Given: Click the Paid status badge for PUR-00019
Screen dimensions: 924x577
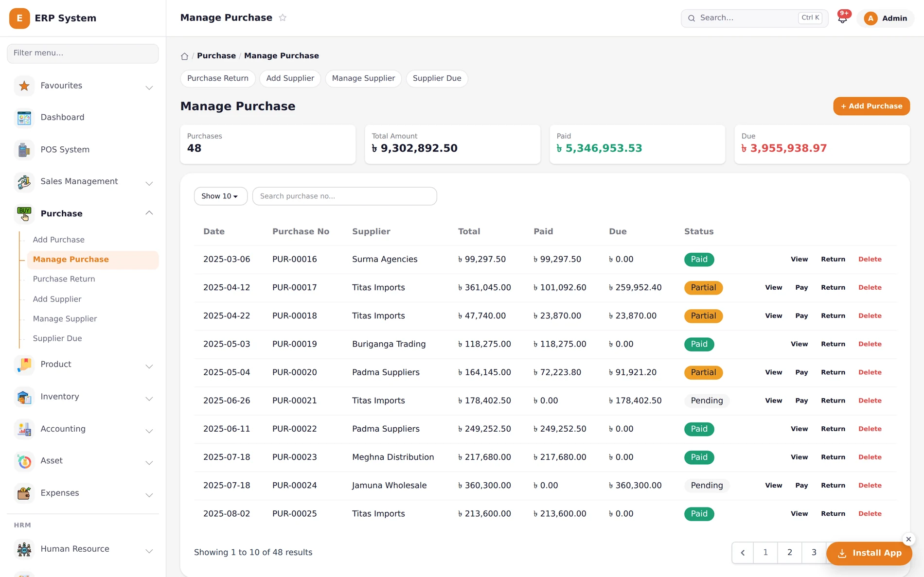Looking at the screenshot, I should [699, 344].
